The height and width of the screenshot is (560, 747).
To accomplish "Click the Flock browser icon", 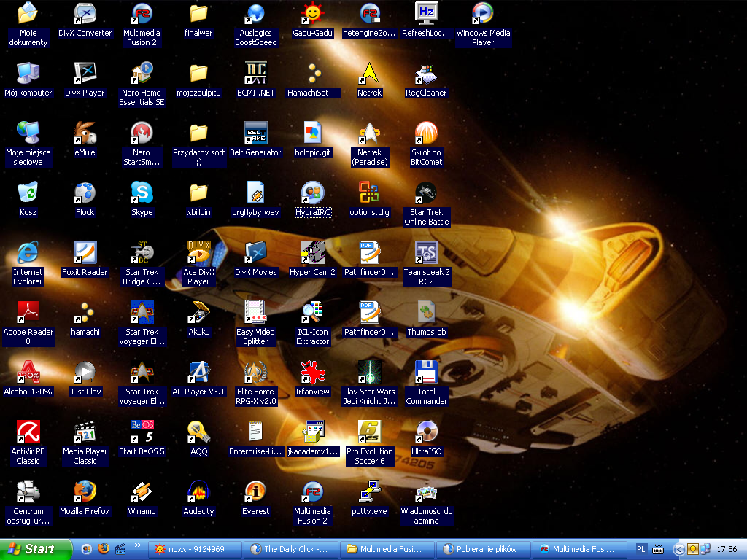I will pos(85,192).
